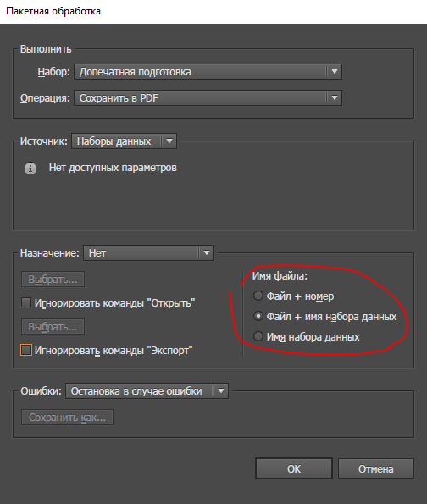Expand the Операция dropdown arrow
Image resolution: width=427 pixels, height=504 pixels.
pyautogui.click(x=335, y=97)
